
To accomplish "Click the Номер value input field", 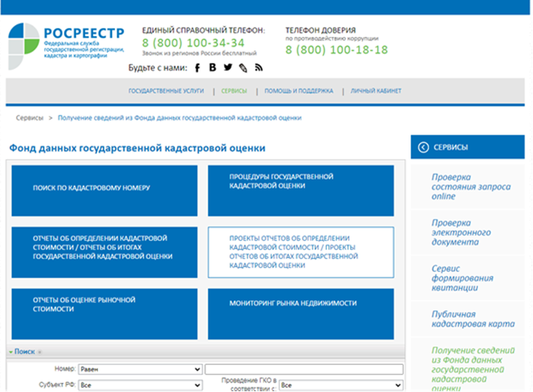I will tap(304, 369).
